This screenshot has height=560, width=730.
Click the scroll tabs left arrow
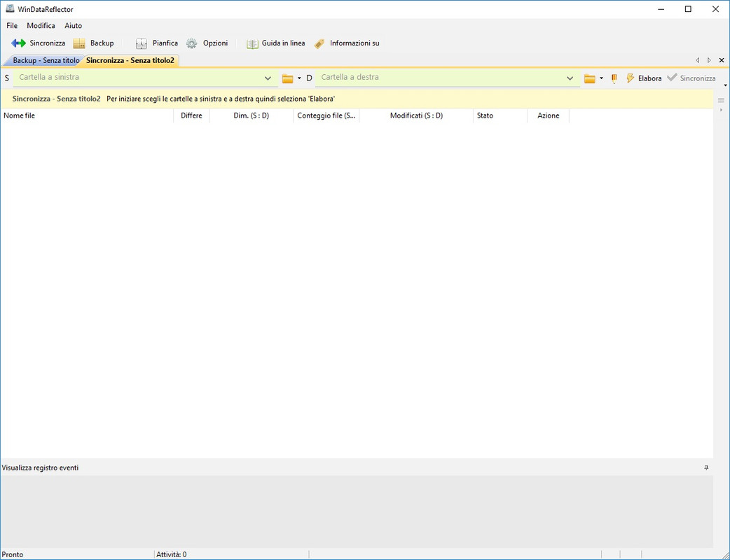click(697, 60)
